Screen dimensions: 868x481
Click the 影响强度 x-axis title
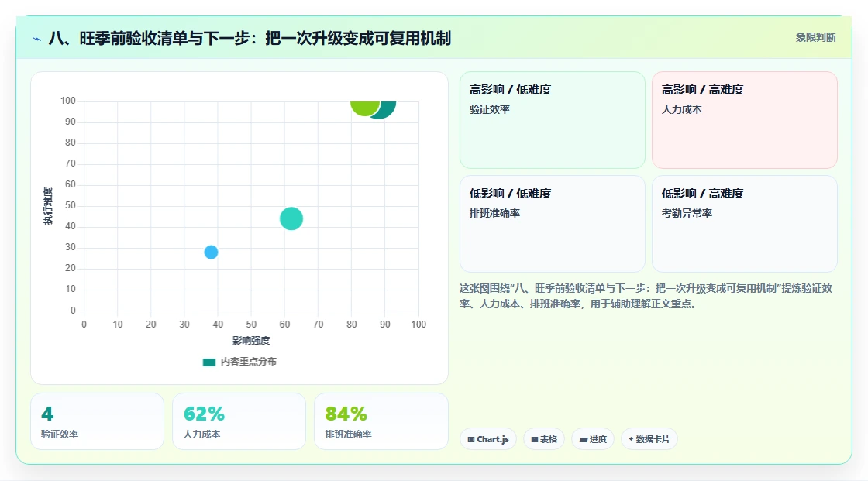click(251, 340)
